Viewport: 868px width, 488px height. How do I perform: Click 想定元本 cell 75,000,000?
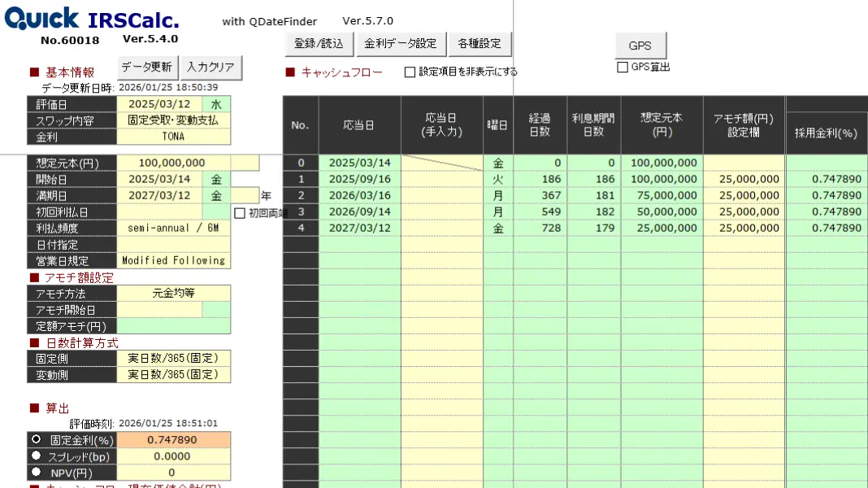click(x=662, y=195)
